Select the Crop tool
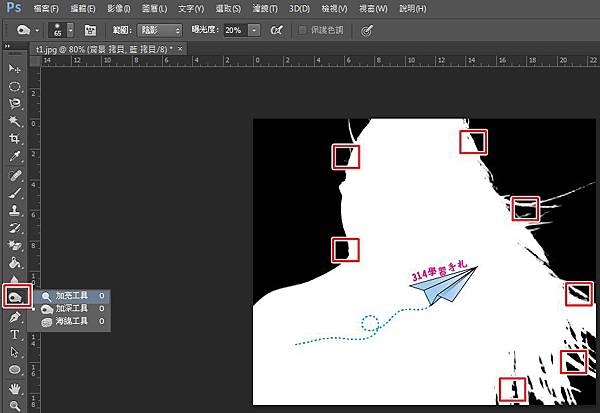Screen dimensions: 600x413 coord(15,139)
